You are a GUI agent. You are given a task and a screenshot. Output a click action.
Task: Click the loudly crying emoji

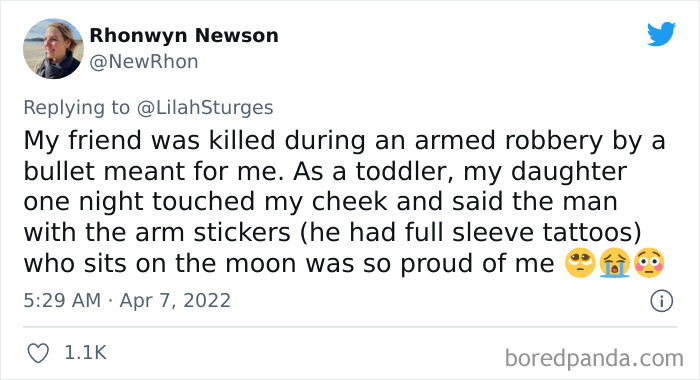pos(614,263)
